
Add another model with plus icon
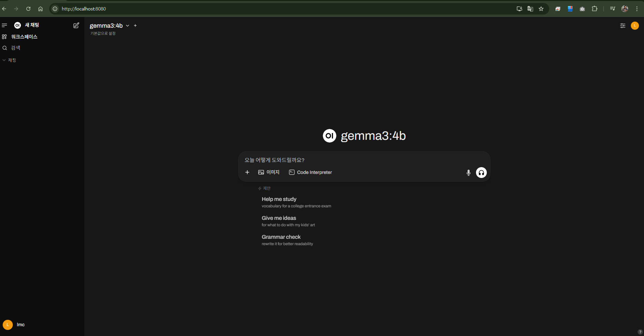135,26
